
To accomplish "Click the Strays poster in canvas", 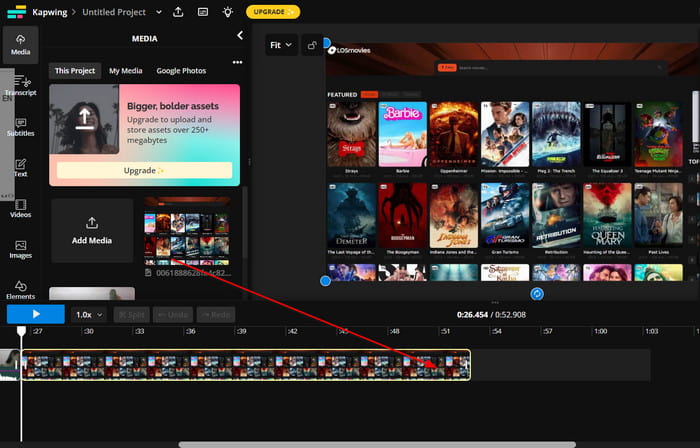I will (352, 134).
